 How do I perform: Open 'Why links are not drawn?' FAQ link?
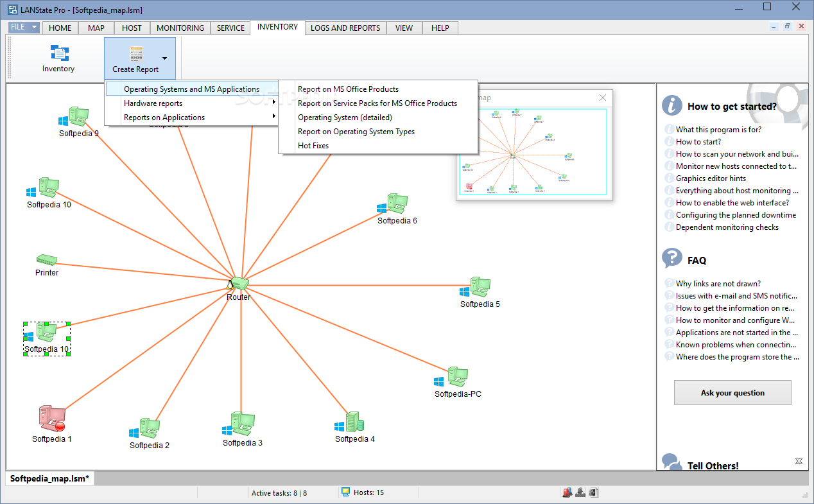click(x=718, y=284)
